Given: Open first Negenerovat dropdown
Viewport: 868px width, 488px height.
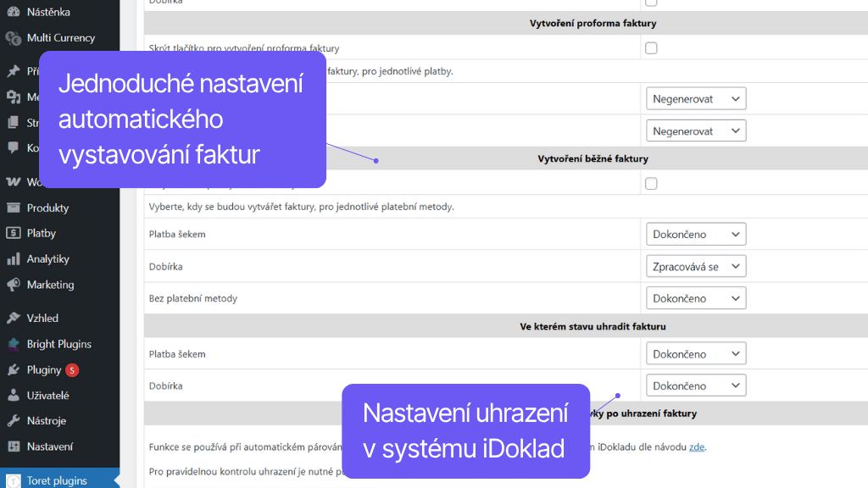Looking at the screenshot, I should click(x=695, y=99).
